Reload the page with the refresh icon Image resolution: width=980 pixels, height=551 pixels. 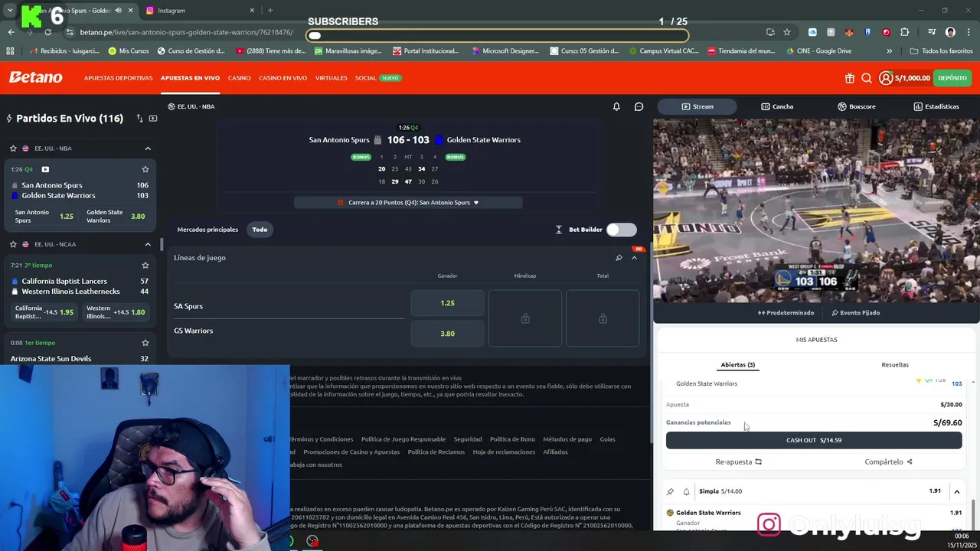pyautogui.click(x=47, y=32)
